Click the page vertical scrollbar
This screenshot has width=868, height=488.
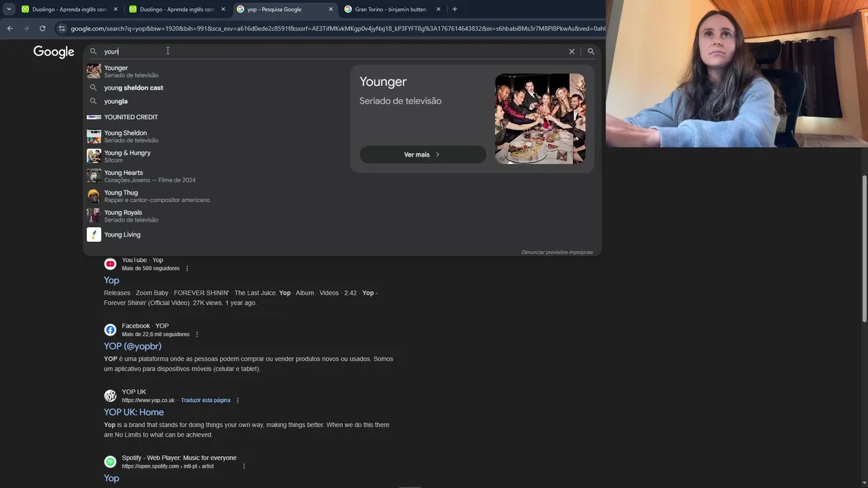click(x=864, y=249)
